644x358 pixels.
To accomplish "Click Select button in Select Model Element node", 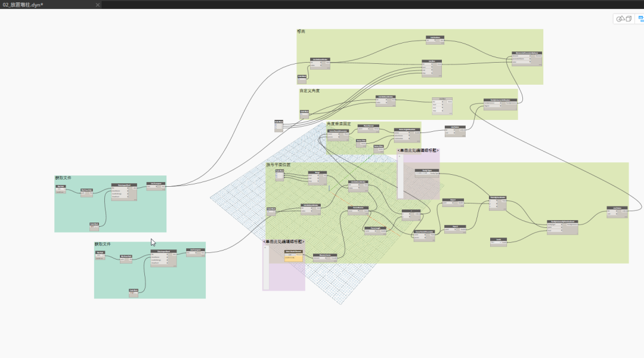I will point(290,255).
